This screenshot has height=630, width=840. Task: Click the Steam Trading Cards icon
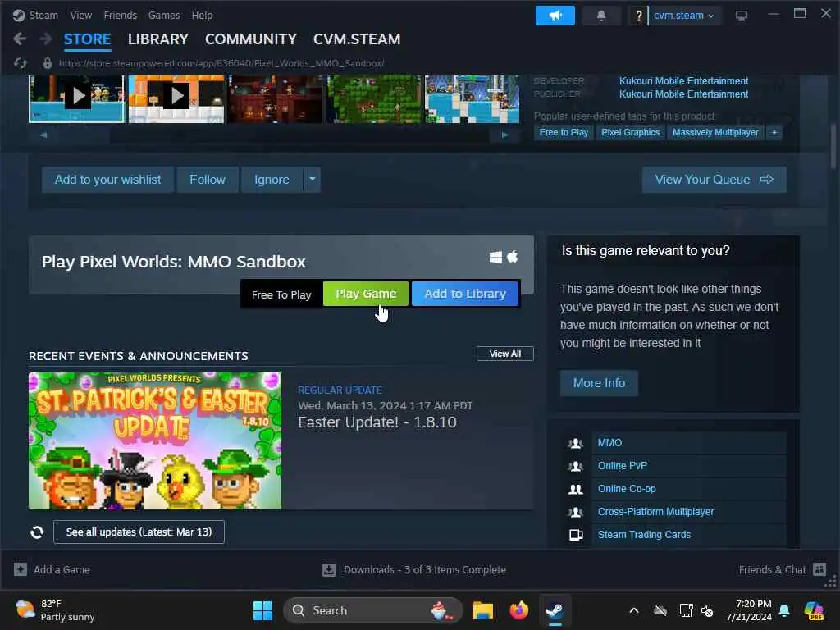(x=576, y=535)
